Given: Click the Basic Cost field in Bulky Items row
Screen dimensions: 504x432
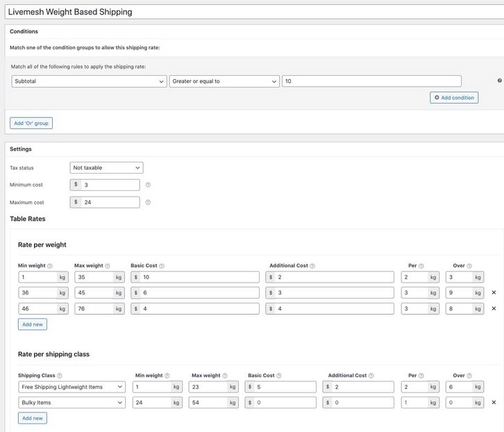Looking at the screenshot, I should pyautogui.click(x=280, y=402).
